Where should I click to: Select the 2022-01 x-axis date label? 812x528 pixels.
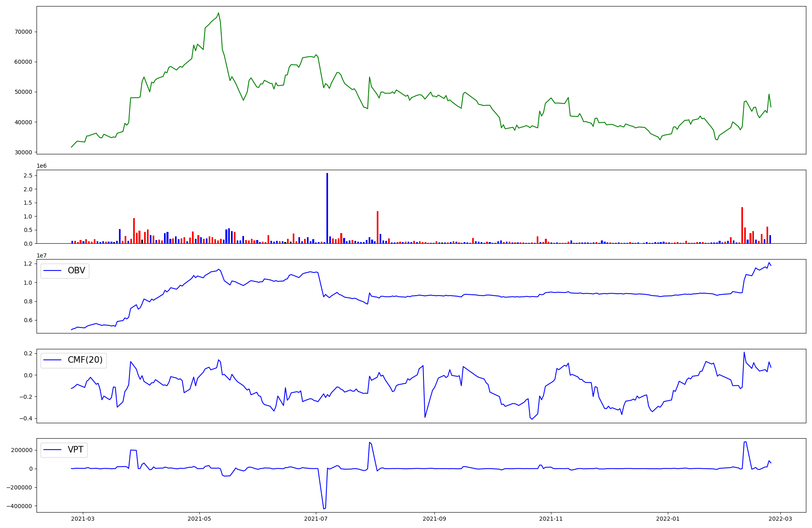click(x=667, y=519)
